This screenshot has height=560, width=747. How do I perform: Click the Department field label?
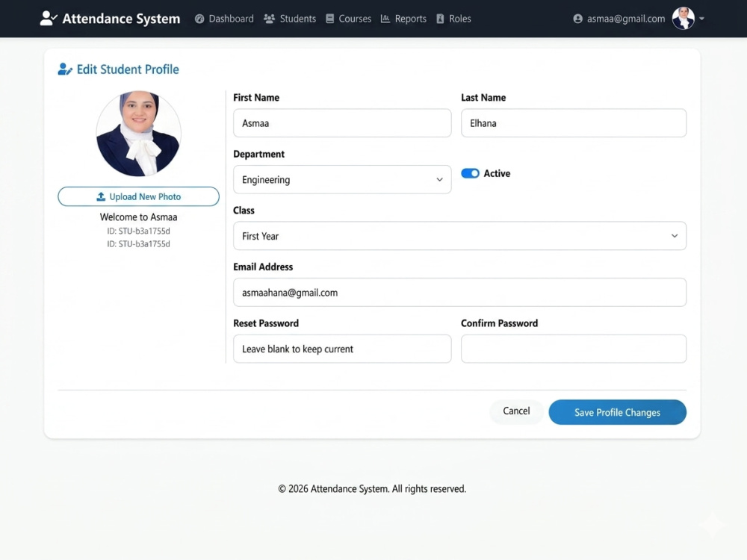pyautogui.click(x=258, y=155)
